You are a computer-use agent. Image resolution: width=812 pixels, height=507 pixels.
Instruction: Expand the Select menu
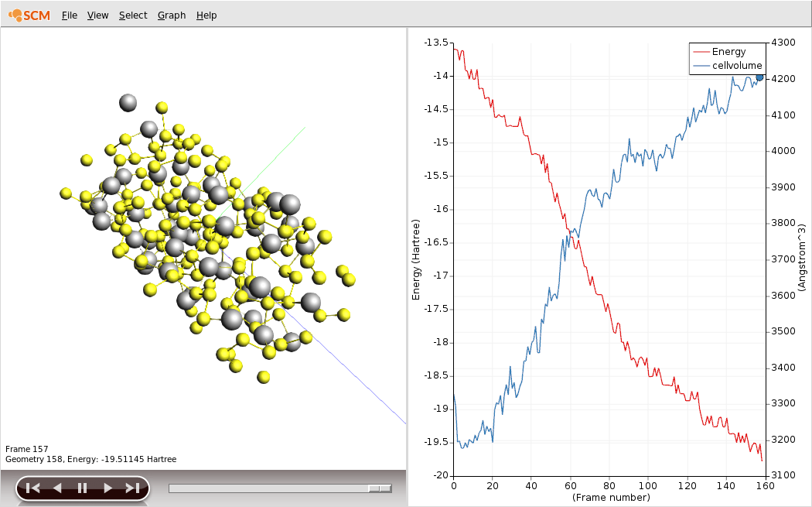[x=132, y=15]
